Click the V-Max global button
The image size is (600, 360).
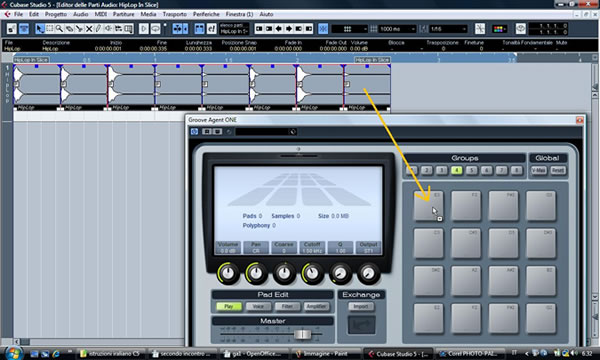coord(538,170)
